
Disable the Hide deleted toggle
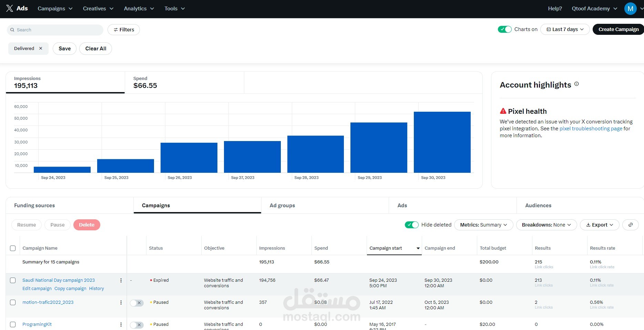pos(411,225)
